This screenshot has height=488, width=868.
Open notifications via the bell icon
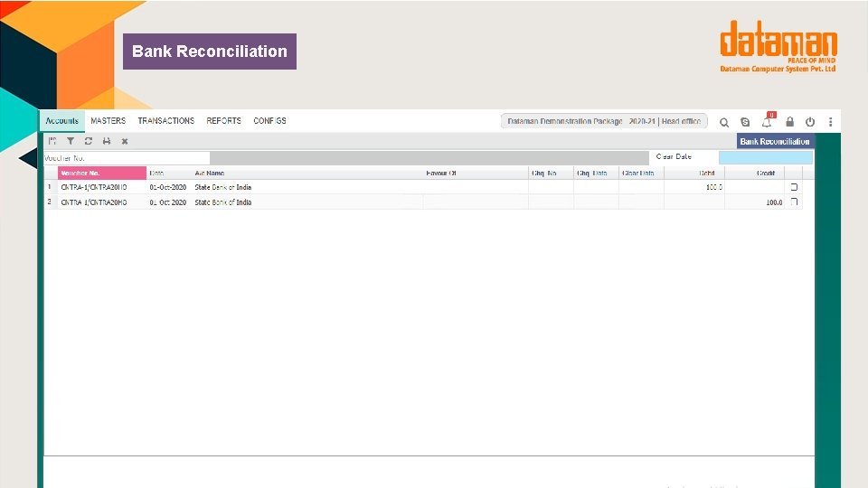click(767, 122)
